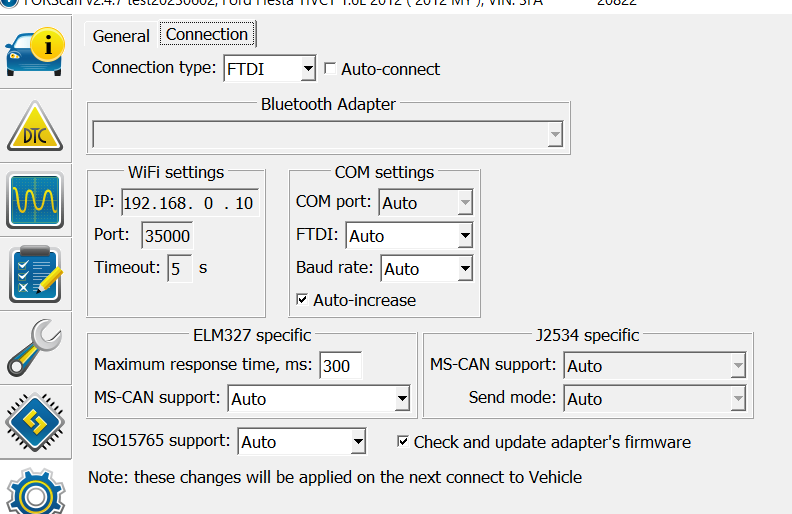Click the WiFi Port field
Image resolution: width=792 pixels, height=514 pixels.
click(x=167, y=236)
